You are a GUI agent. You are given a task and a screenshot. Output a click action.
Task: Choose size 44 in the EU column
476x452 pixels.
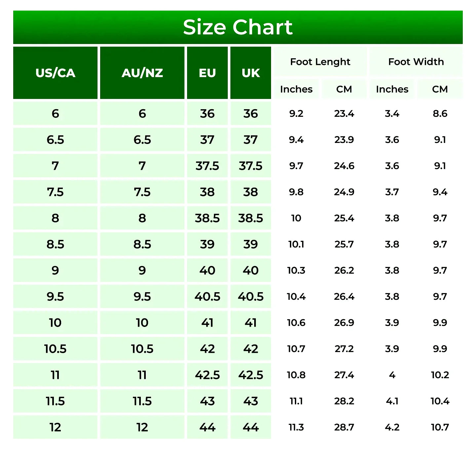click(x=207, y=427)
